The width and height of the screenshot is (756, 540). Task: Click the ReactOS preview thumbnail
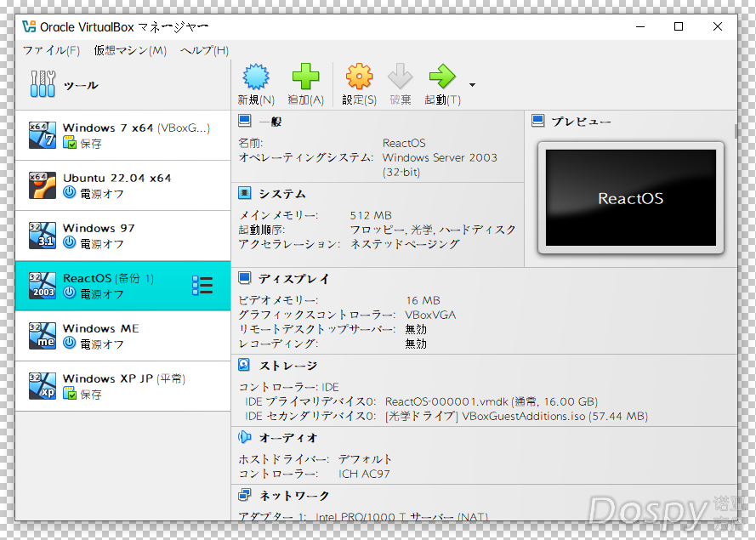coord(631,197)
